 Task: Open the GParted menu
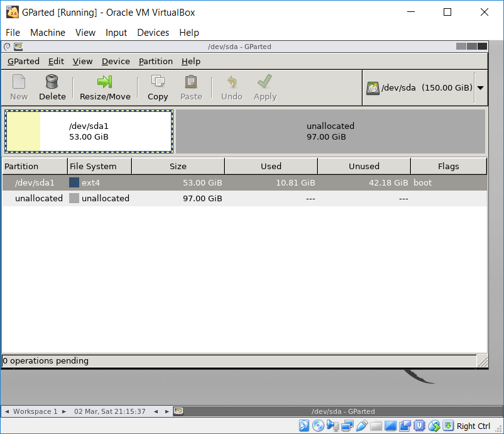point(23,61)
